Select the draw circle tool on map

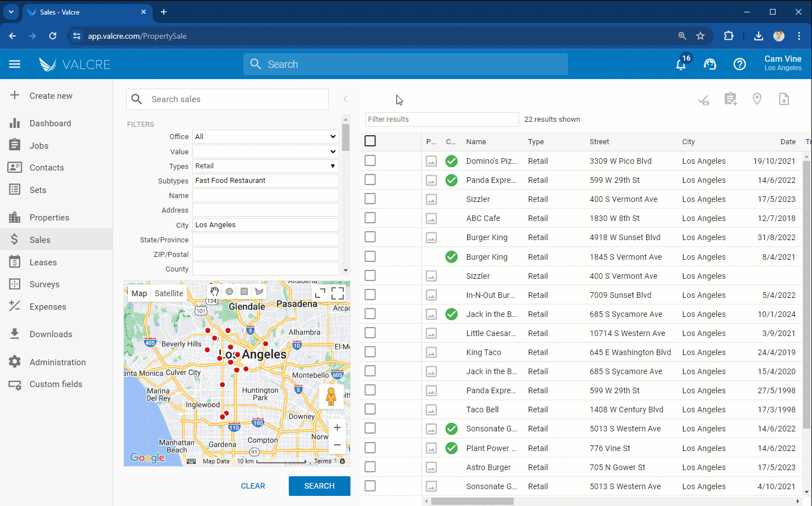click(229, 291)
